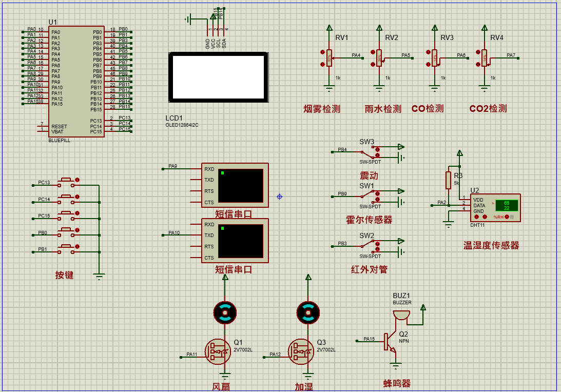This screenshot has width=561, height=392.
Task: Click the power arrow above the buzzer
Action: pyautogui.click(x=423, y=307)
